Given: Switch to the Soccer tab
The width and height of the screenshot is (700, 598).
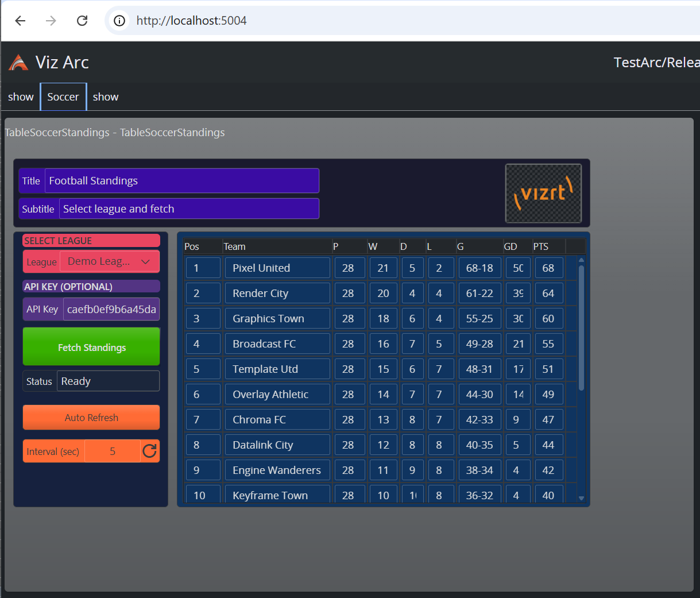Looking at the screenshot, I should [x=63, y=97].
